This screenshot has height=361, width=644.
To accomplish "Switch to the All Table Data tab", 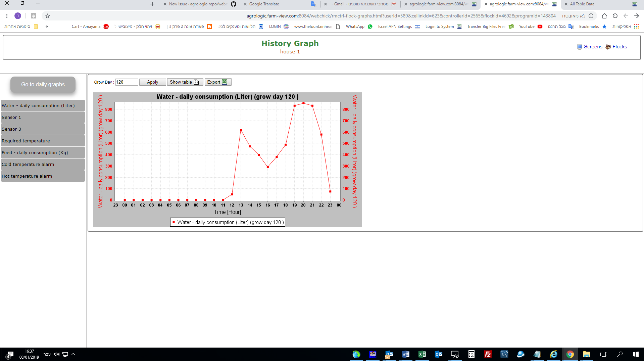I will (x=601, y=4).
